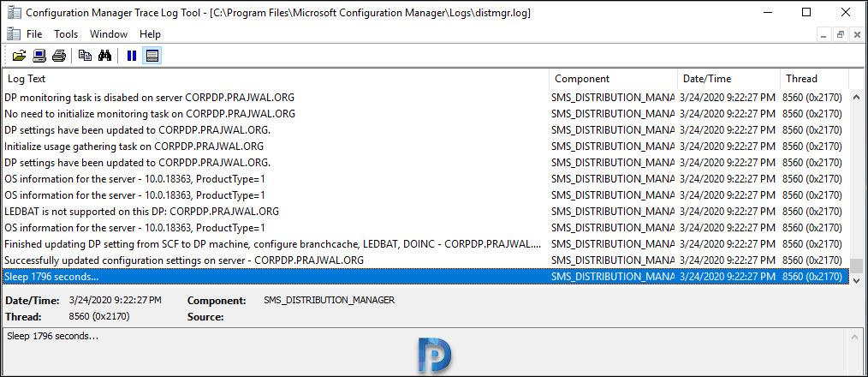Click the Thread value 8560 (0x2170) in details
Image resolution: width=868 pixels, height=377 pixels.
coord(99,316)
